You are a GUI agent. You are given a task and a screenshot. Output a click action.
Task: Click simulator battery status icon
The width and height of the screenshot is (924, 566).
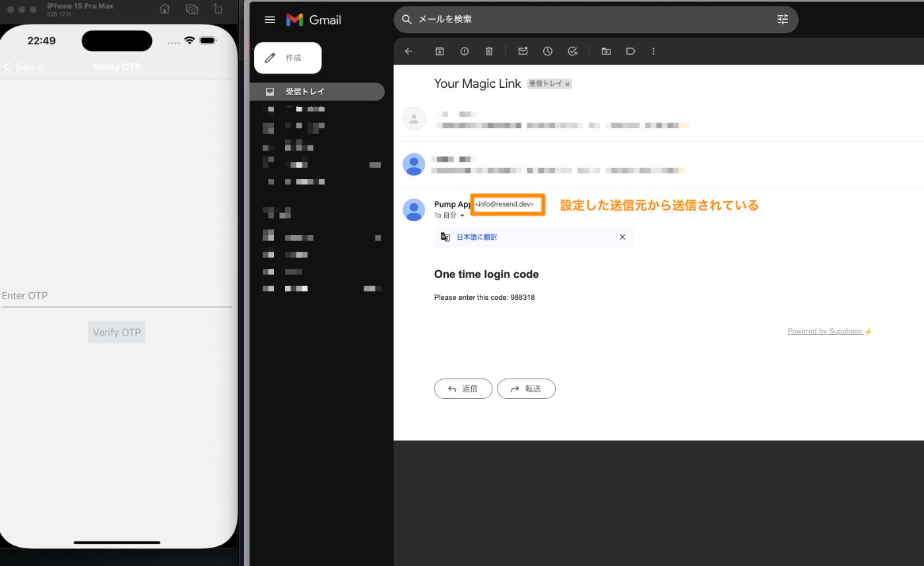208,40
